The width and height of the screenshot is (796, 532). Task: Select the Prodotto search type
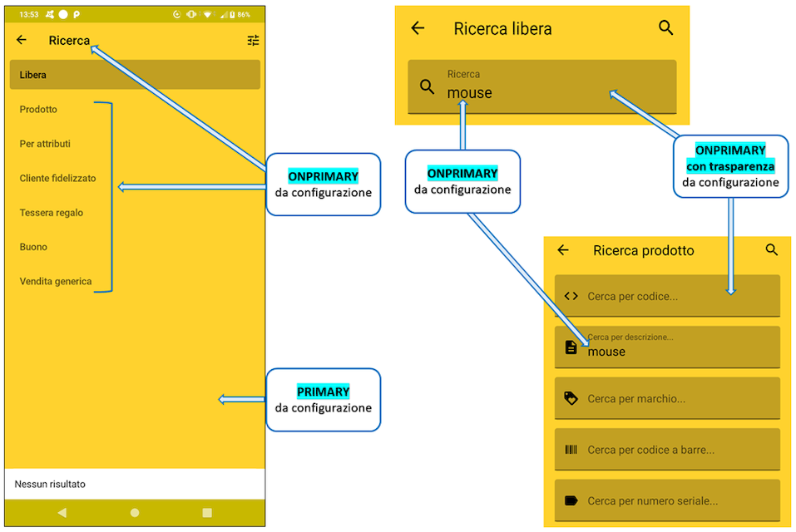click(x=39, y=110)
